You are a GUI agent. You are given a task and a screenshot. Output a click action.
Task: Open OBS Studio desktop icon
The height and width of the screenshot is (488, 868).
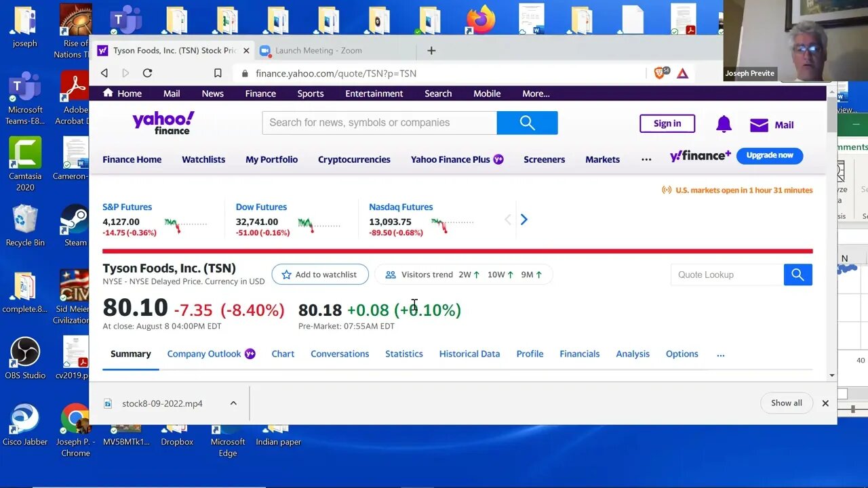click(x=25, y=359)
